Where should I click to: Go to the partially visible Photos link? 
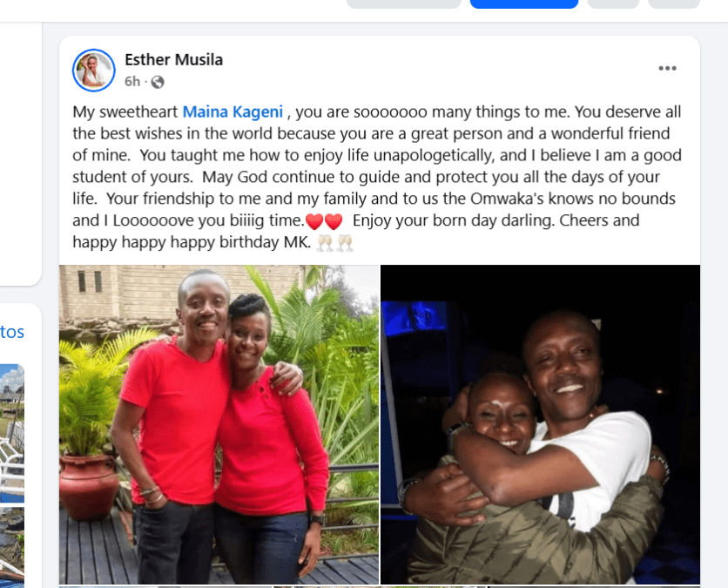point(12,332)
